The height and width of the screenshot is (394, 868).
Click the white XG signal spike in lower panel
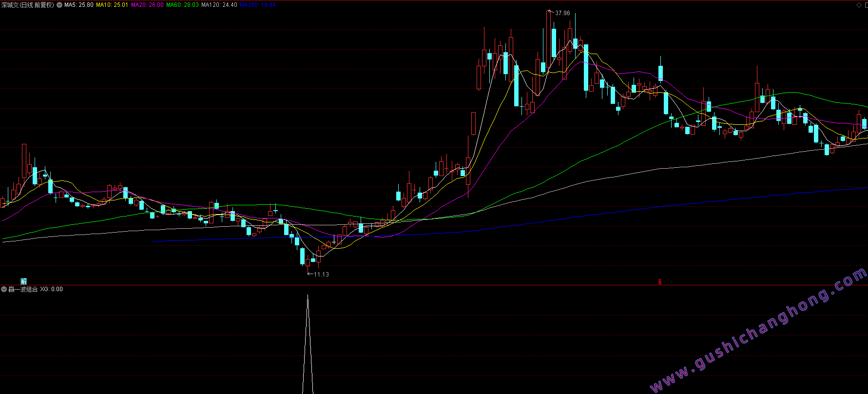coord(308,344)
